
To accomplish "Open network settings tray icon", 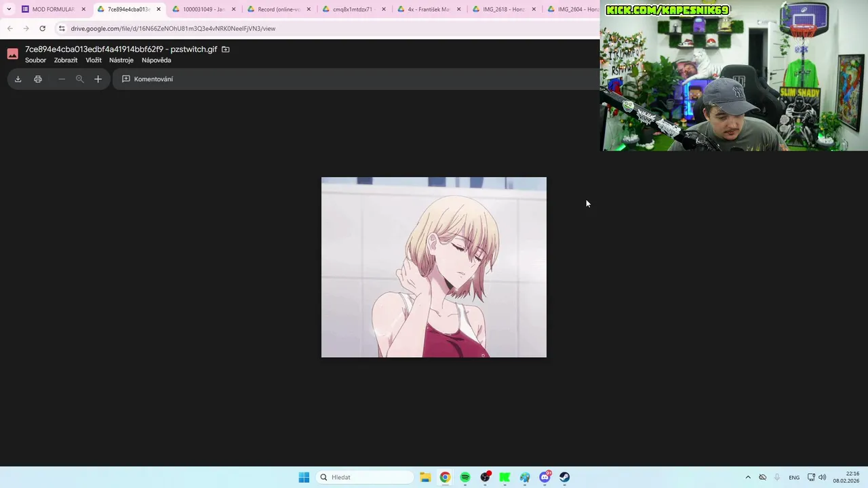I will [811, 477].
